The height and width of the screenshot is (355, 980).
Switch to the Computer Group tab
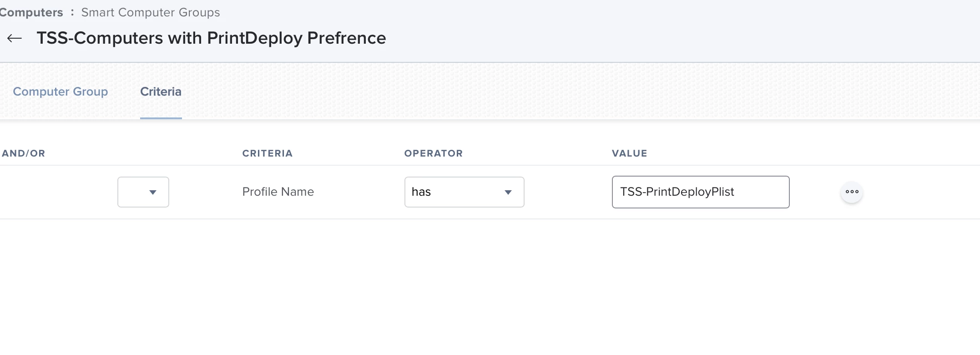click(x=61, y=92)
